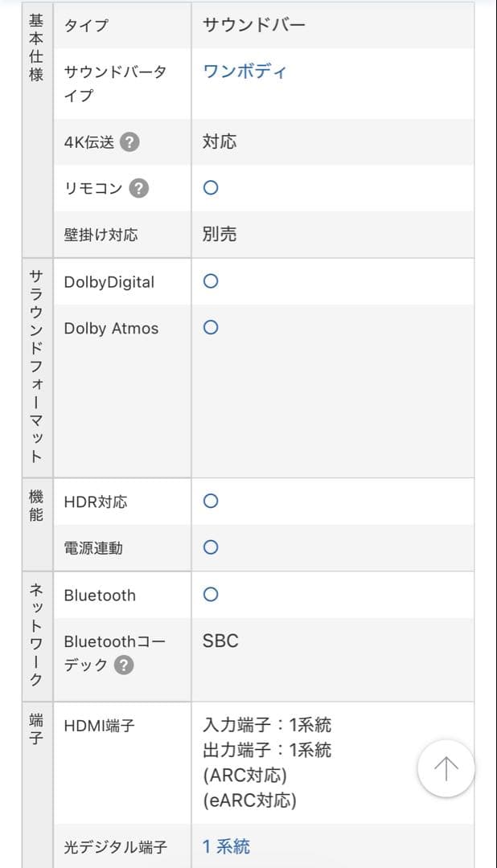This screenshot has width=497, height=868.
Task: Tap the サラウンドフォーマット section header
Action: [36, 366]
